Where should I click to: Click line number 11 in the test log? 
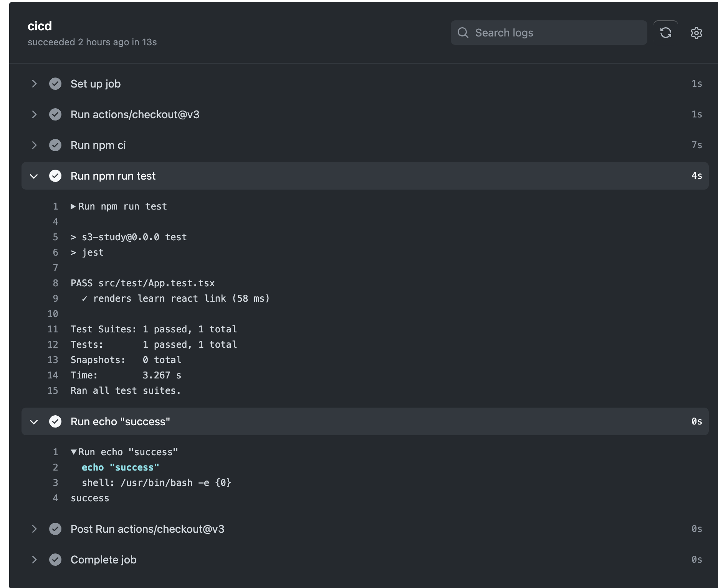[53, 329]
